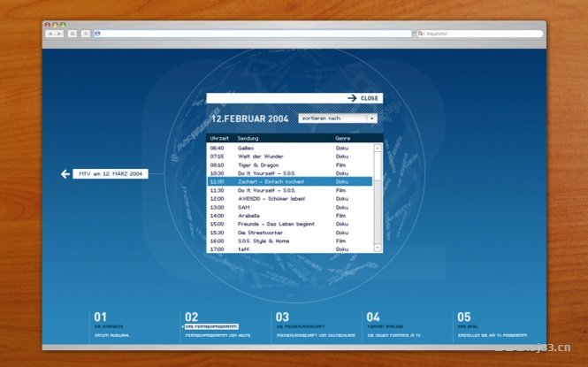Click the site icon in address bar

pyautogui.click(x=97, y=34)
